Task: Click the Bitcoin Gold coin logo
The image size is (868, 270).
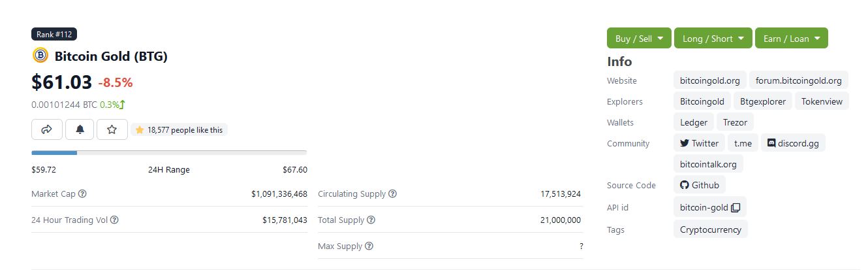Action: click(40, 56)
